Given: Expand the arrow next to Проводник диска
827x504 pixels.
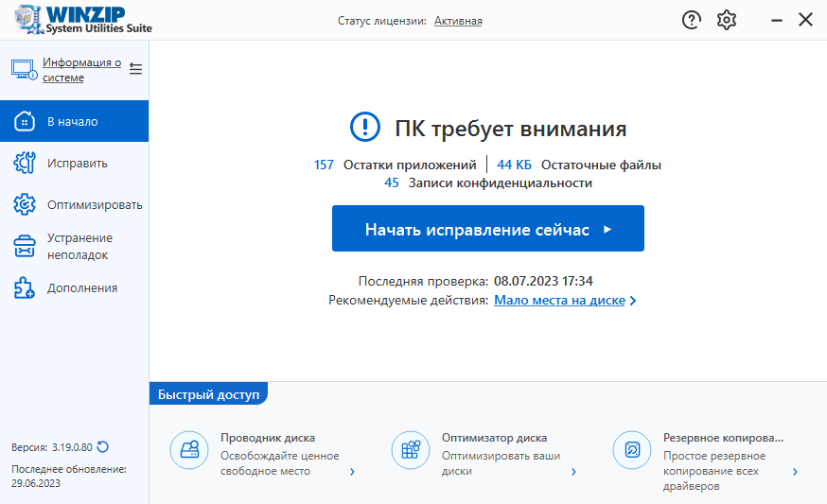Looking at the screenshot, I should coord(352,471).
